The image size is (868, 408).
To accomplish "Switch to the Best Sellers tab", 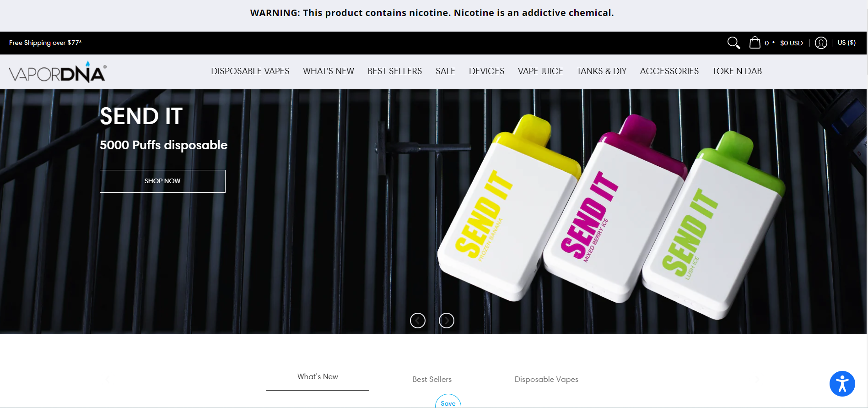I will coord(432,379).
